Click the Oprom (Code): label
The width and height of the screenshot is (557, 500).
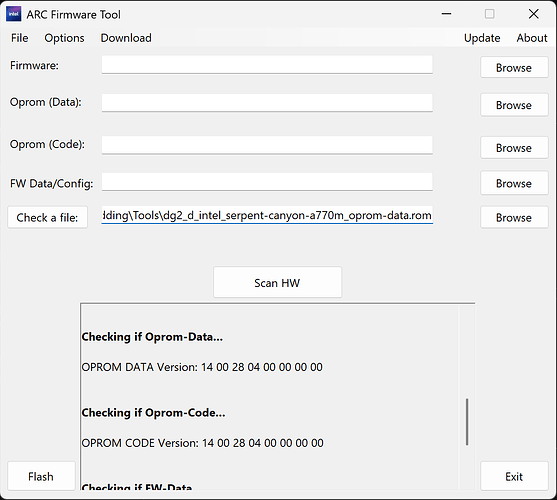click(x=48, y=145)
